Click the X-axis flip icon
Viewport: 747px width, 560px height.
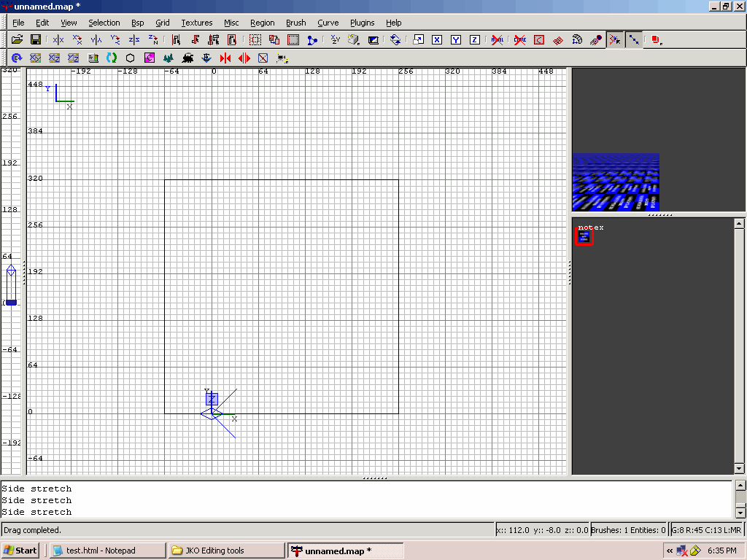58,39
